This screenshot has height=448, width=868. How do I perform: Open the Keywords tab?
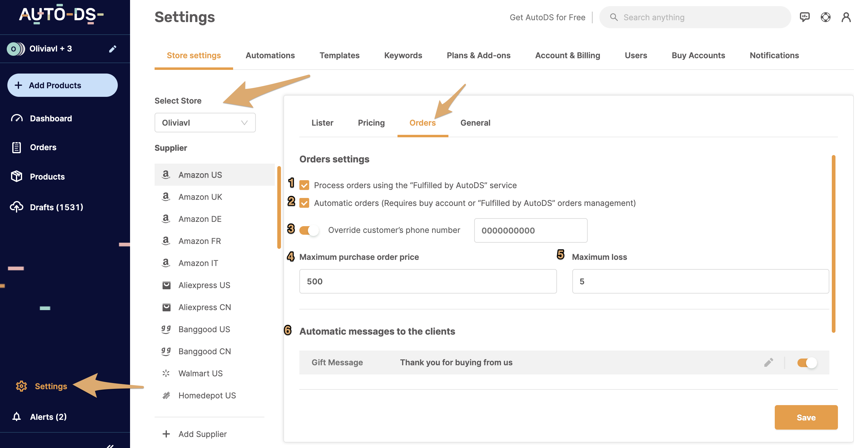click(x=403, y=55)
